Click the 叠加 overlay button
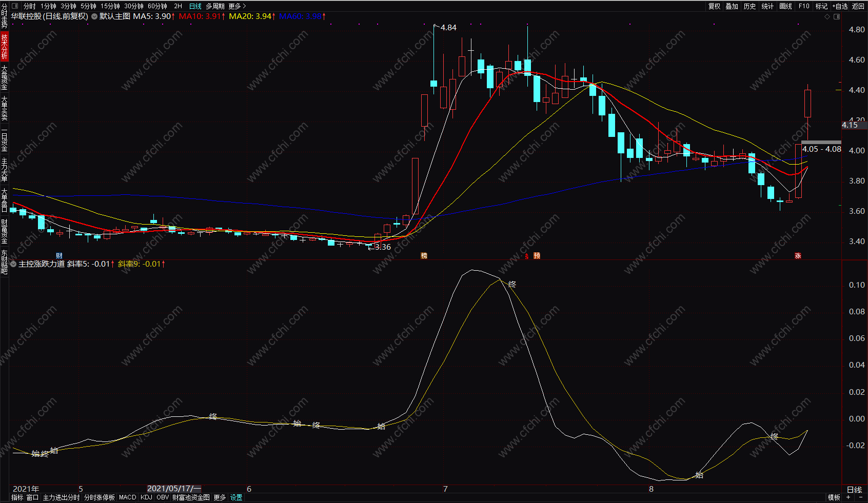868x503 pixels. click(x=732, y=6)
